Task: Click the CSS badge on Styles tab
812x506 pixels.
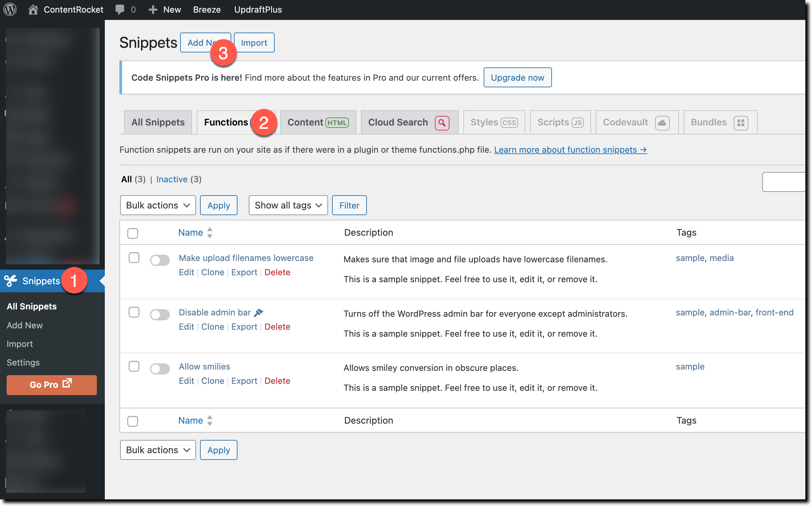Action: pyautogui.click(x=509, y=123)
